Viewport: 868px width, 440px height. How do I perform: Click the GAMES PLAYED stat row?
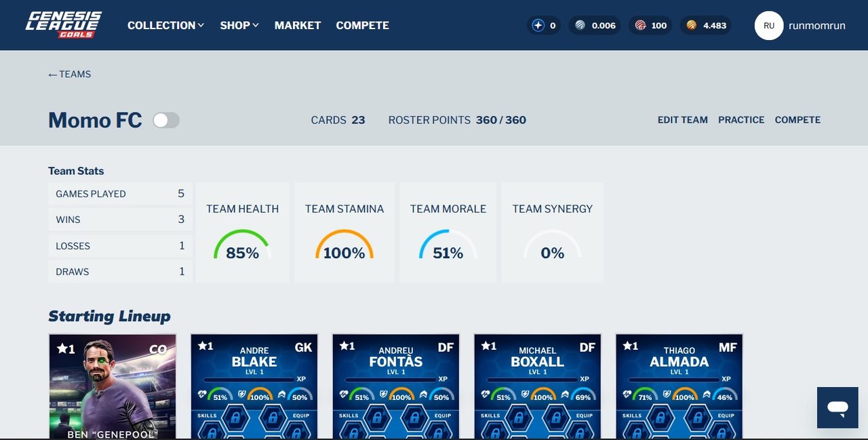tap(120, 194)
